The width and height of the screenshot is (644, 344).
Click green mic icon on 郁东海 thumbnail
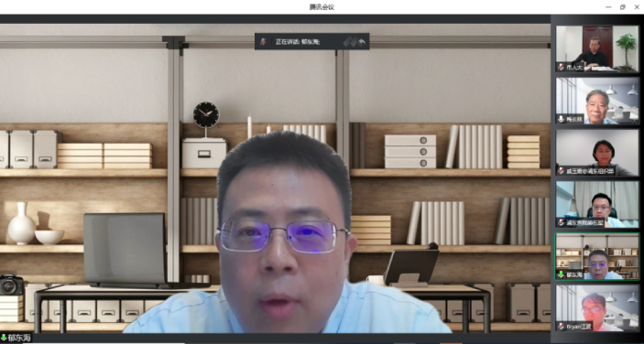[561, 274]
